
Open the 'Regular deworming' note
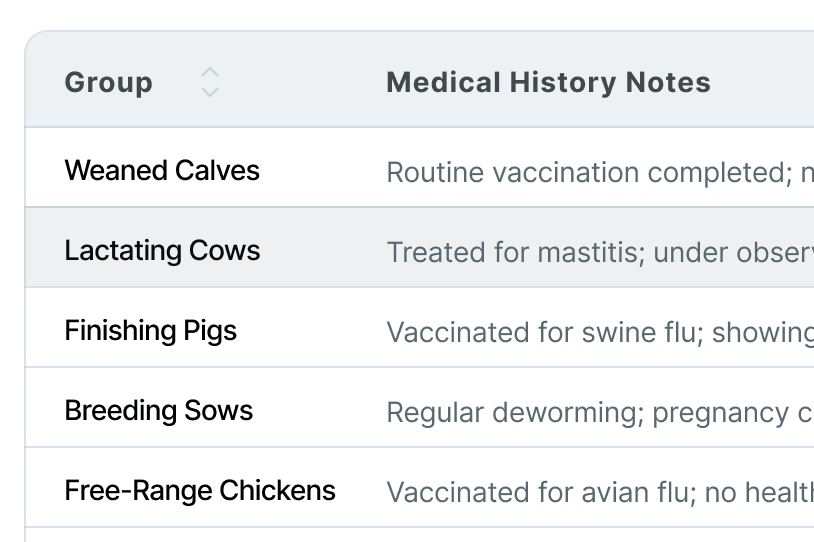click(600, 413)
